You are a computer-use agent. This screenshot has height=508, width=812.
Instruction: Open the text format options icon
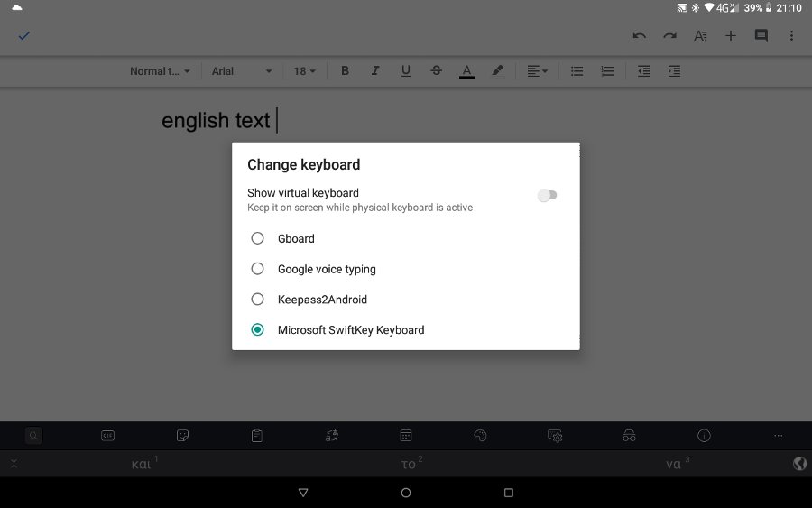coord(700,36)
